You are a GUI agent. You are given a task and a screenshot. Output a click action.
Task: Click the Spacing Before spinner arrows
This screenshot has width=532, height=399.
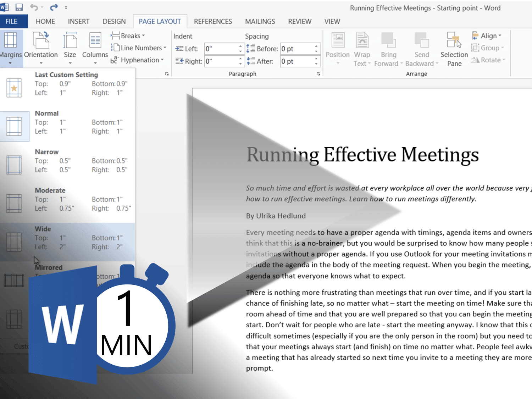click(x=316, y=49)
